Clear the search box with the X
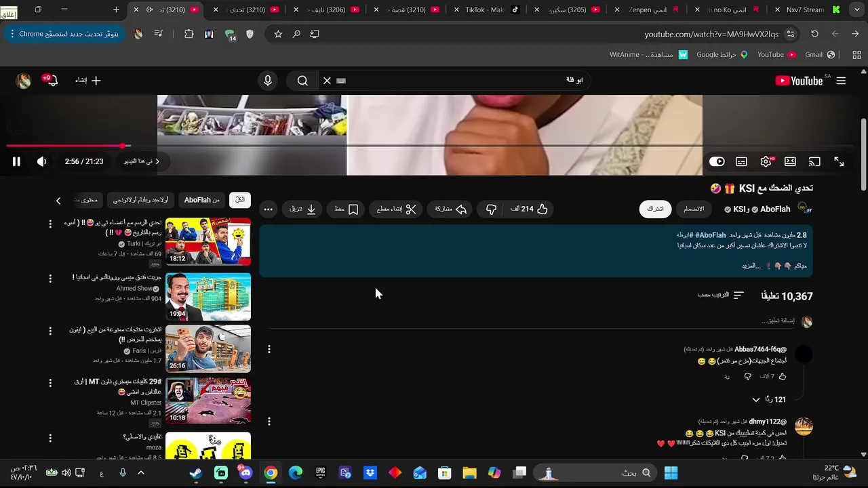Viewport: 868px width, 488px height. pos(327,81)
